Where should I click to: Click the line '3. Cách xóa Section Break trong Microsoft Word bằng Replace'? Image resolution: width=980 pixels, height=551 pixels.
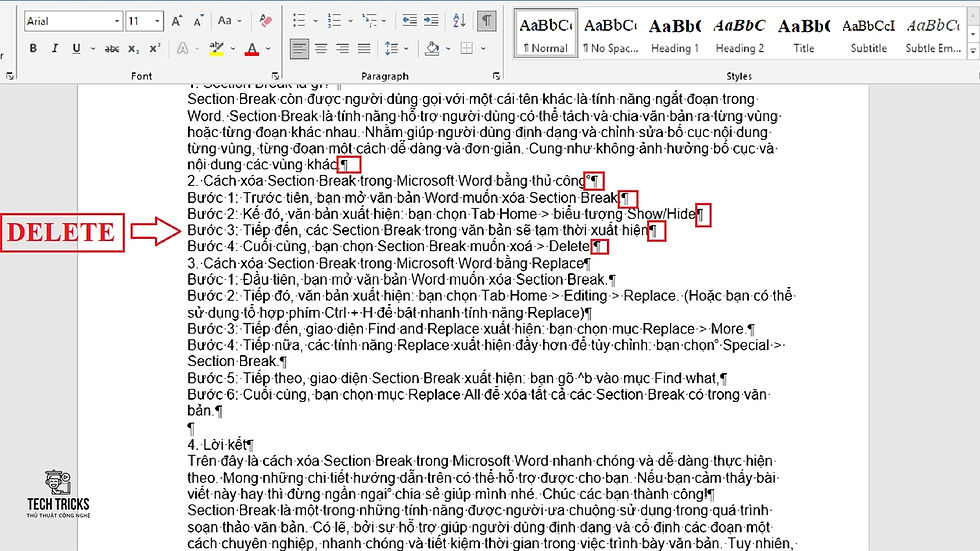[x=388, y=264]
